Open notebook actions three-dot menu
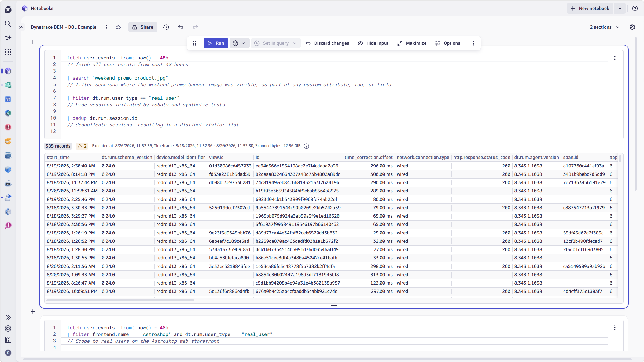Screen dimensions: 644x362 pos(106,27)
